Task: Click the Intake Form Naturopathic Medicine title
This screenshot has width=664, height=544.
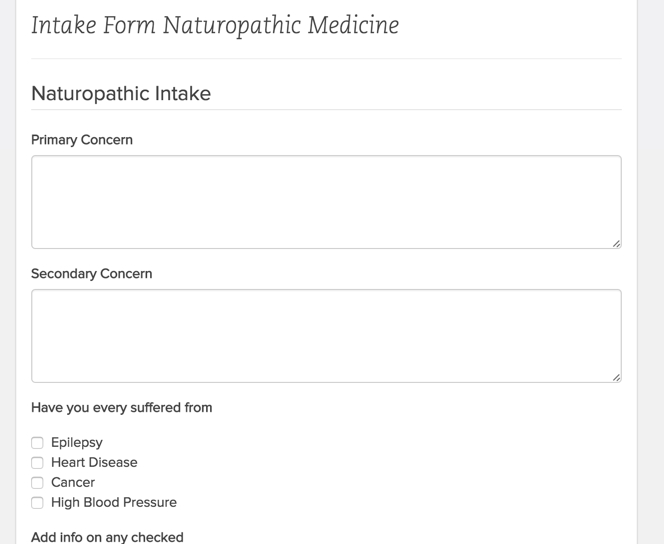Action: [x=215, y=25]
